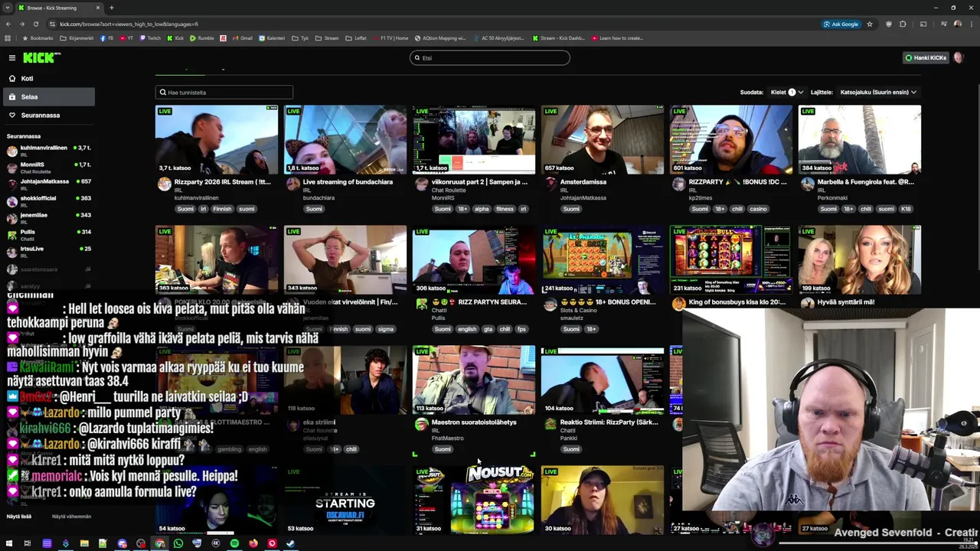This screenshot has width=980, height=551.
Task: Open the user profile avatar menu on Kick
Action: tap(959, 57)
